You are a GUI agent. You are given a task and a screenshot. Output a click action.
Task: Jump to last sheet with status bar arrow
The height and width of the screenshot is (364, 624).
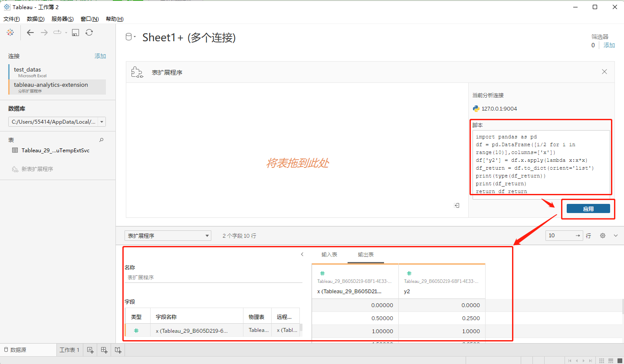[591, 361]
